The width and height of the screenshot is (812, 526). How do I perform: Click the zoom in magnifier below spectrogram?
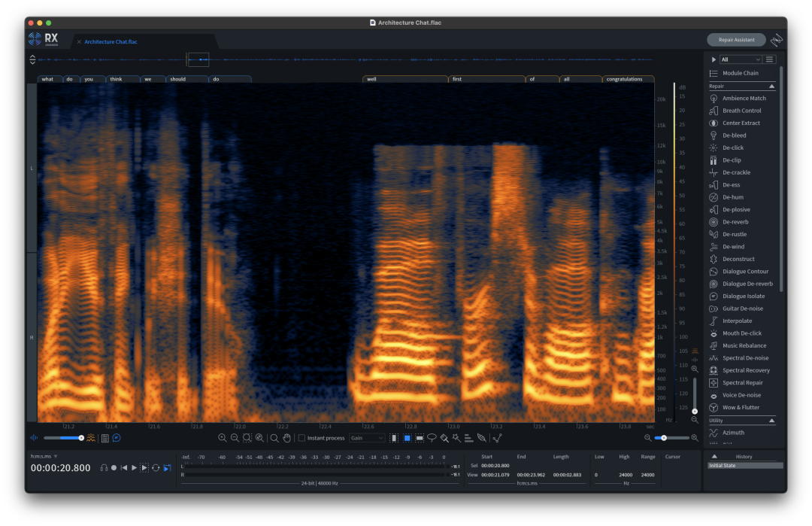tap(223, 438)
